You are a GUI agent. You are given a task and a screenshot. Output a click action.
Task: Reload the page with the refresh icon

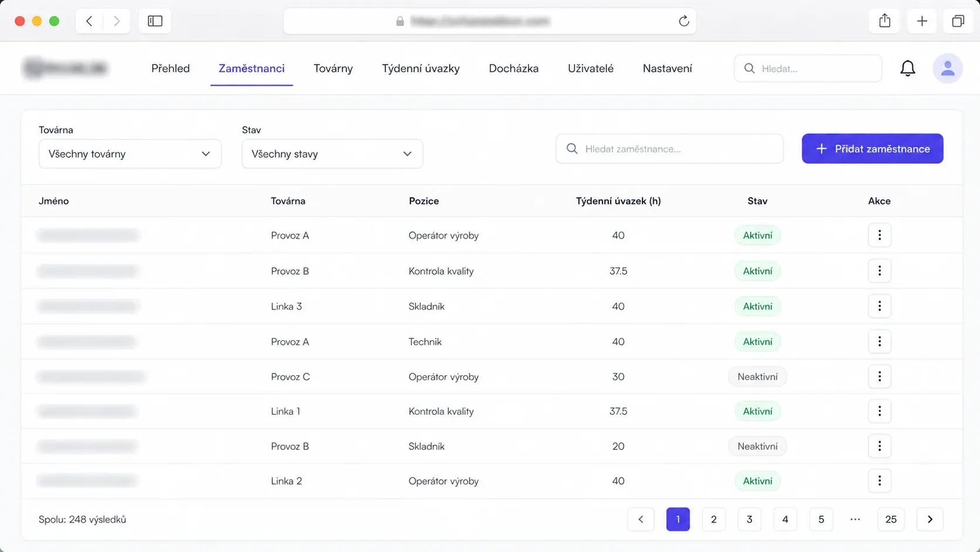point(683,21)
